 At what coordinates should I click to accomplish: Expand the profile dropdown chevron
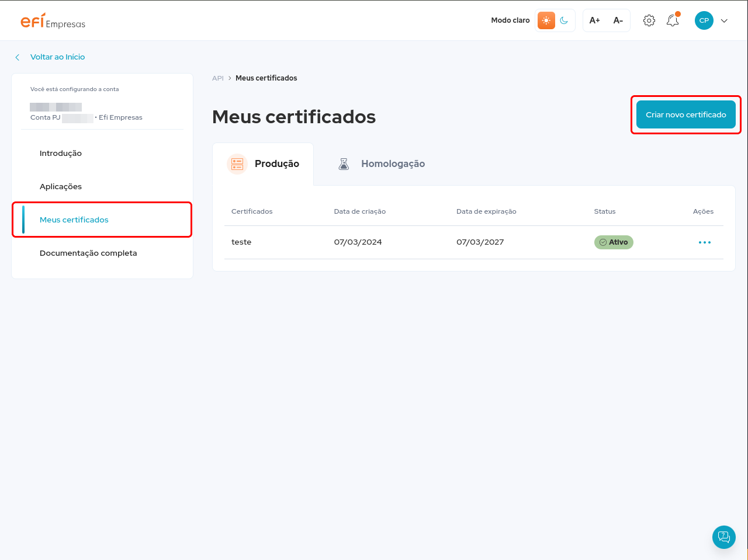point(724,20)
